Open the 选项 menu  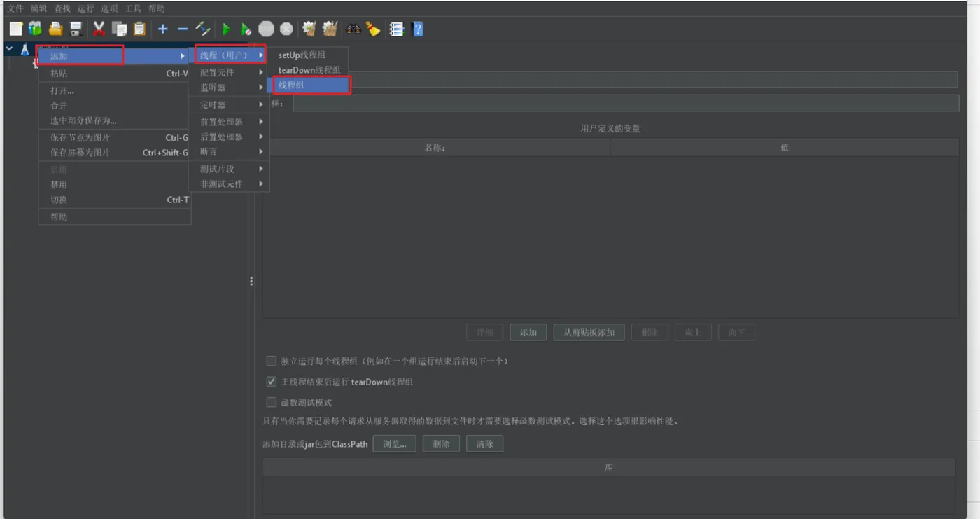click(x=109, y=8)
